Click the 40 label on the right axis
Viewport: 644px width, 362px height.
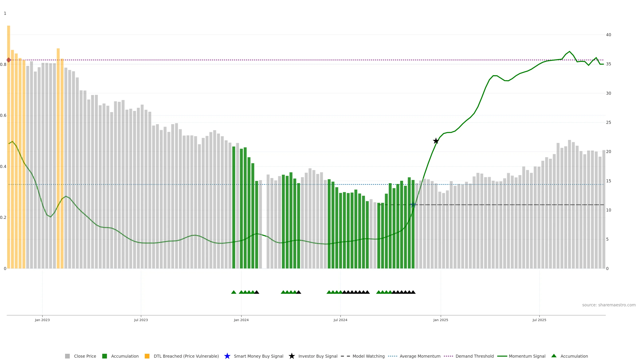(x=608, y=35)
